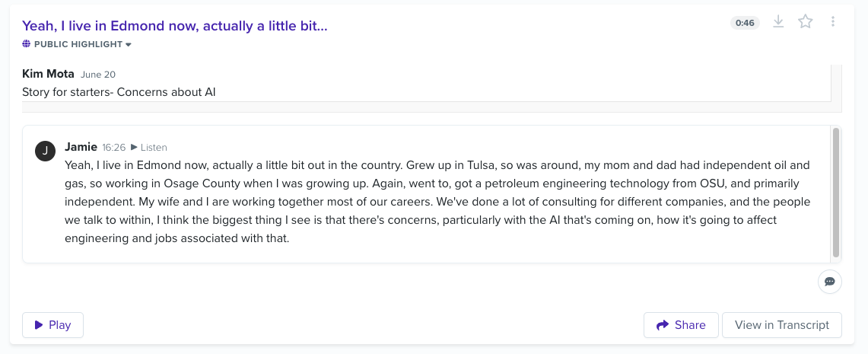Open the highlight title link
Viewport: 868px width, 354px height.
coord(175,25)
